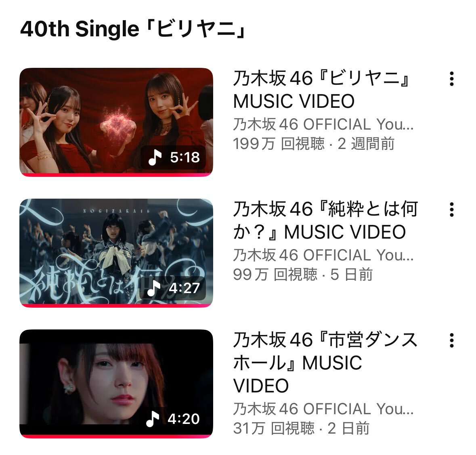Open the 市営ダンスホール video thumbnail

(x=116, y=384)
